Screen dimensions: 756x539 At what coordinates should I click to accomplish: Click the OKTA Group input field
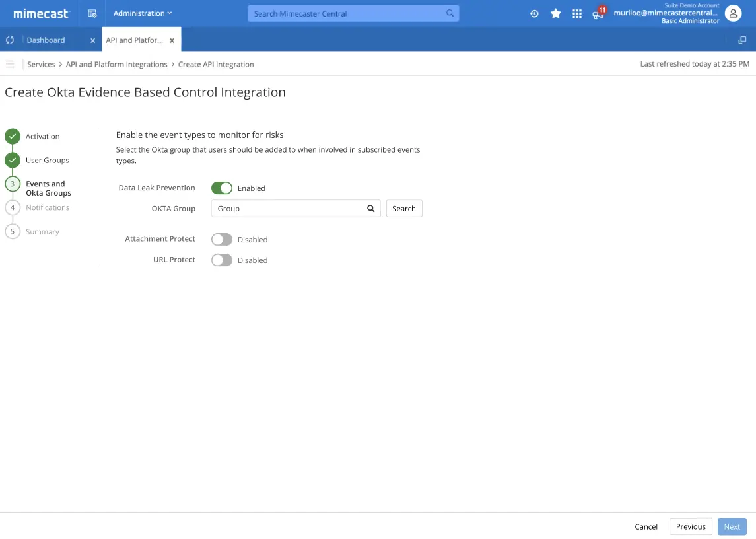point(296,209)
